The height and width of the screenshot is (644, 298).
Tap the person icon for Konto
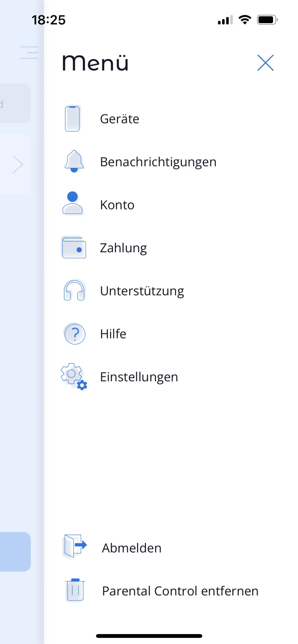pyautogui.click(x=73, y=203)
